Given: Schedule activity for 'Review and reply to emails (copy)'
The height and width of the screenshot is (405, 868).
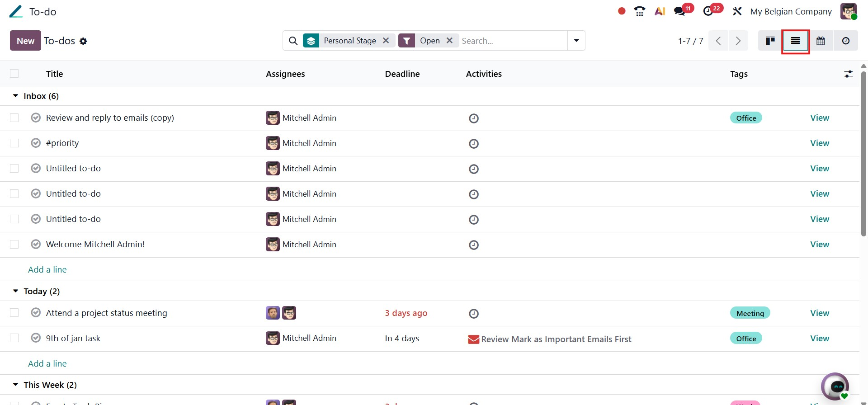Looking at the screenshot, I should coord(474,118).
